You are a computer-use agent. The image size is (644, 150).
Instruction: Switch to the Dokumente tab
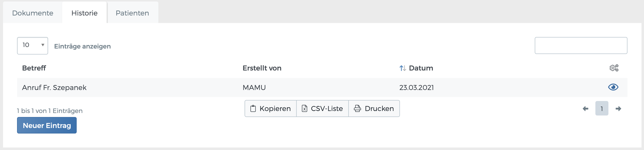coord(33,13)
